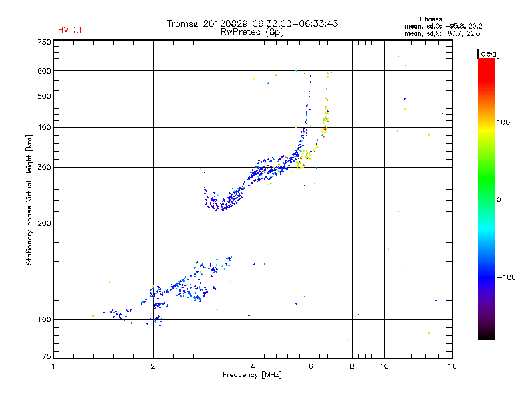Click the red 'HV Off' status label
The width and height of the screenshot is (532, 399).
click(x=72, y=30)
